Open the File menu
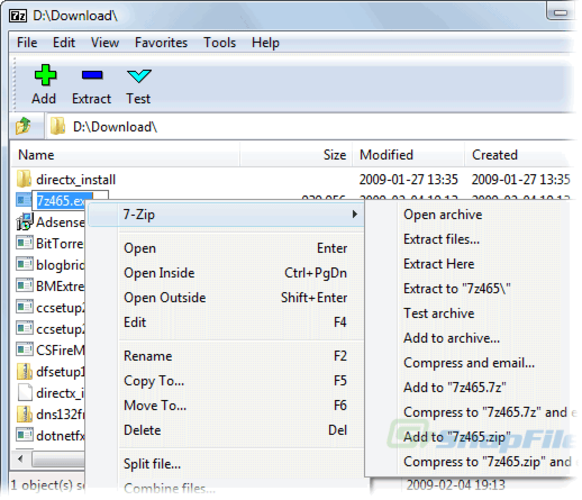The image size is (582, 500). coord(27,42)
